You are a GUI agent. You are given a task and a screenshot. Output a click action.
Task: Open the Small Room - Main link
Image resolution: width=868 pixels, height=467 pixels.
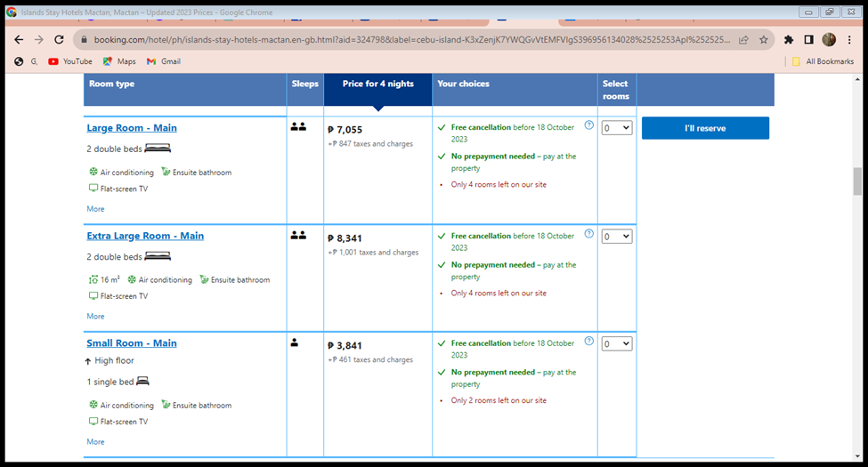point(132,343)
